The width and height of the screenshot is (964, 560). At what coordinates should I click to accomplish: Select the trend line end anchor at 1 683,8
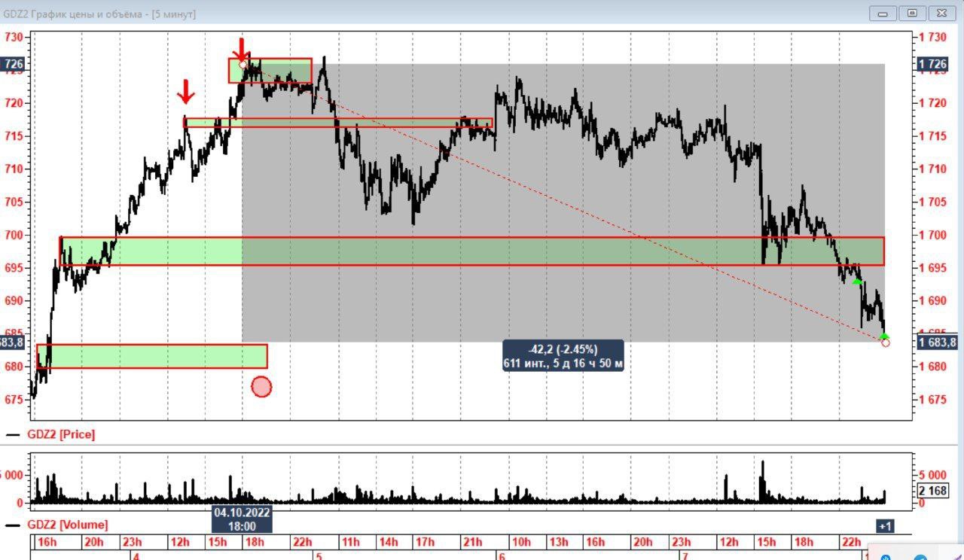[886, 343]
